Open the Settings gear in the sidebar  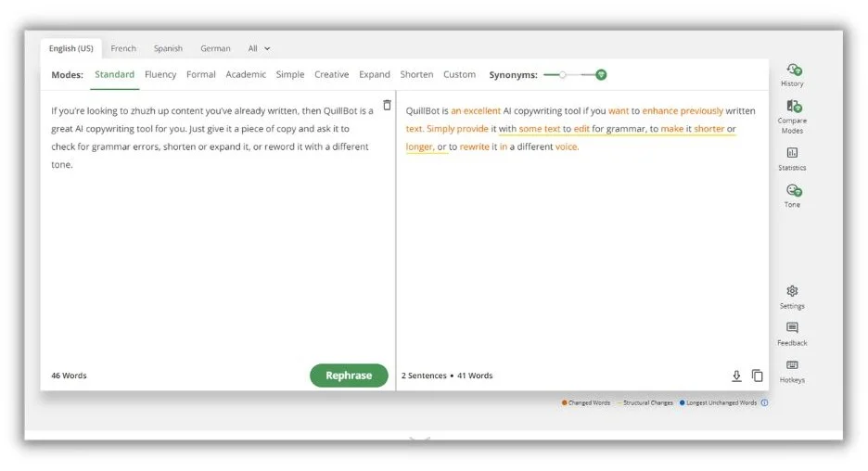[792, 291]
